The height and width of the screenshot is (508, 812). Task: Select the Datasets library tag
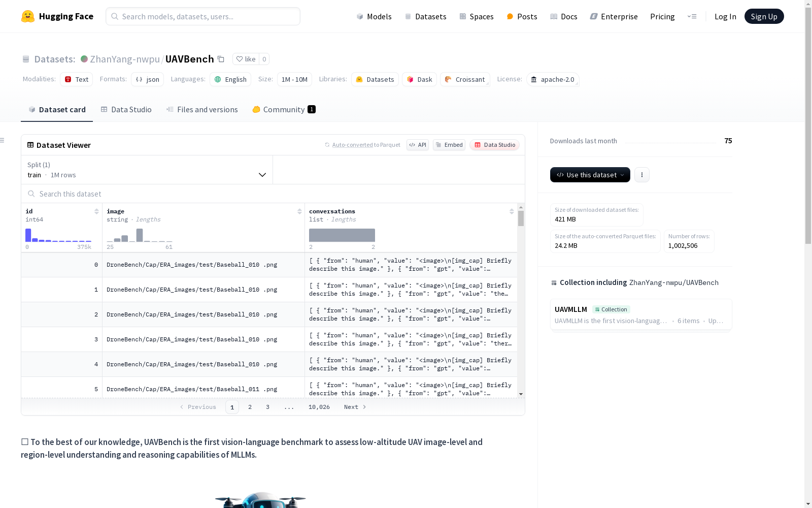click(375, 79)
